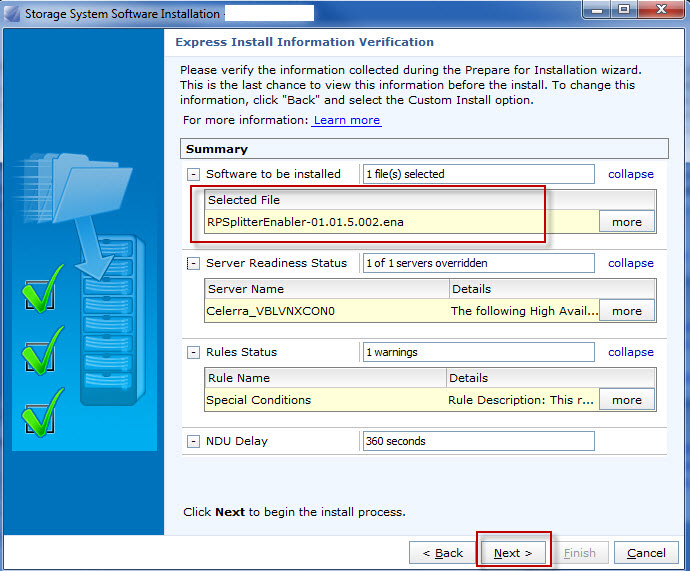Click the 1 warnings field
This screenshot has width=690, height=571.
tap(478, 352)
